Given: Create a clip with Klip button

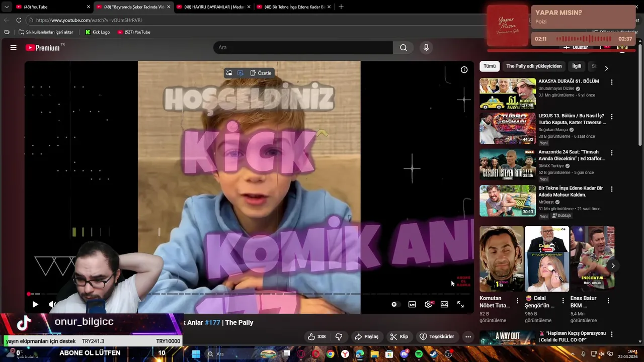Looking at the screenshot, I should tap(399, 337).
